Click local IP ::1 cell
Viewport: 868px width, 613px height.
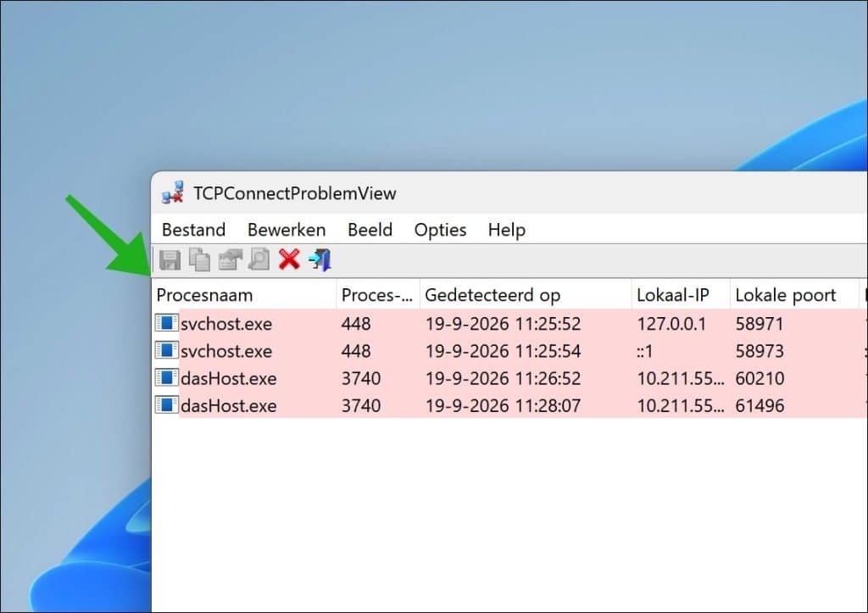click(x=645, y=351)
